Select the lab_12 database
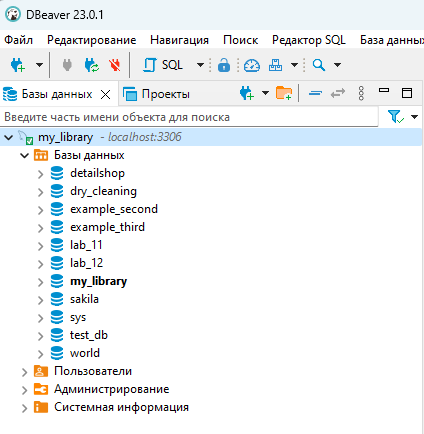This screenshot has height=434, width=424. pos(86,263)
